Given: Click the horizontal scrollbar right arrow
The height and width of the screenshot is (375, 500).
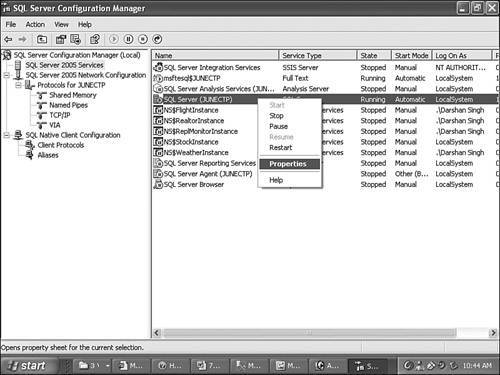Looking at the screenshot, I should coord(493,333).
